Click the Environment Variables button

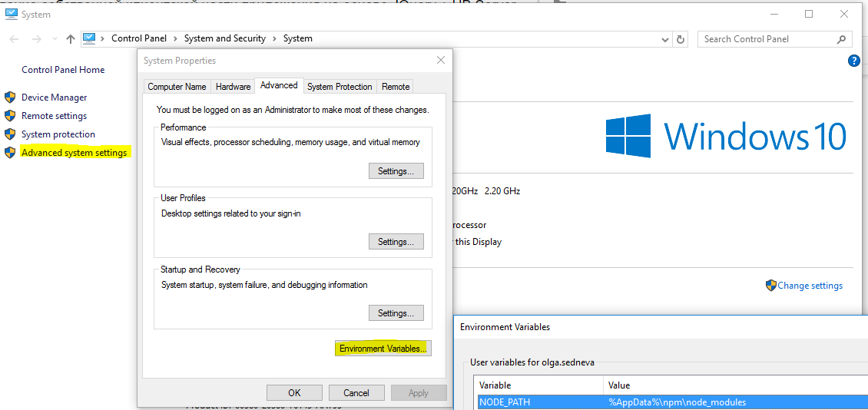[384, 349]
